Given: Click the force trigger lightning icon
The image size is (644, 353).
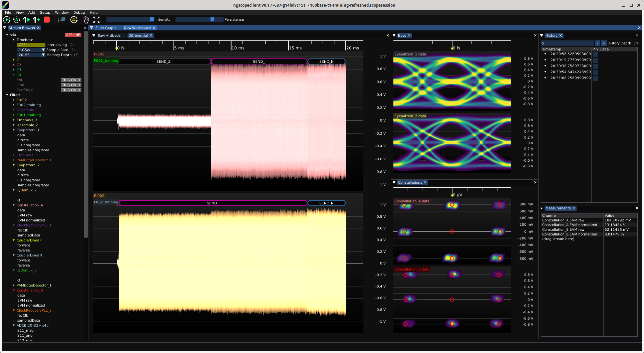Looking at the screenshot, I should click(x=36, y=20).
